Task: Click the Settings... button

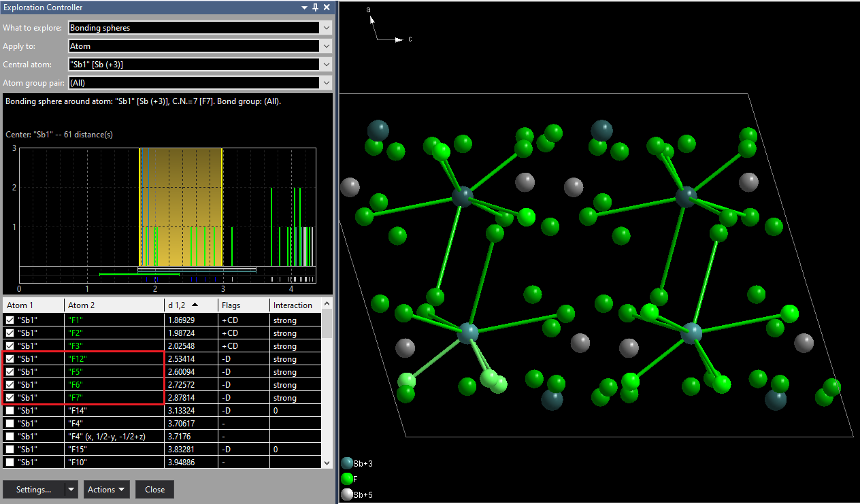Action: click(33, 489)
